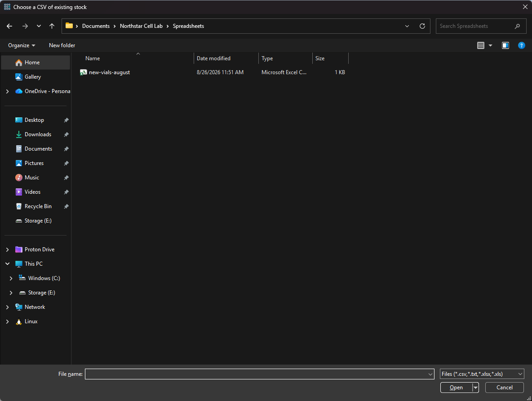Click the 8/26/2026 11:51 AM date cell
Viewport: 532px width, 401px height.
coord(220,72)
